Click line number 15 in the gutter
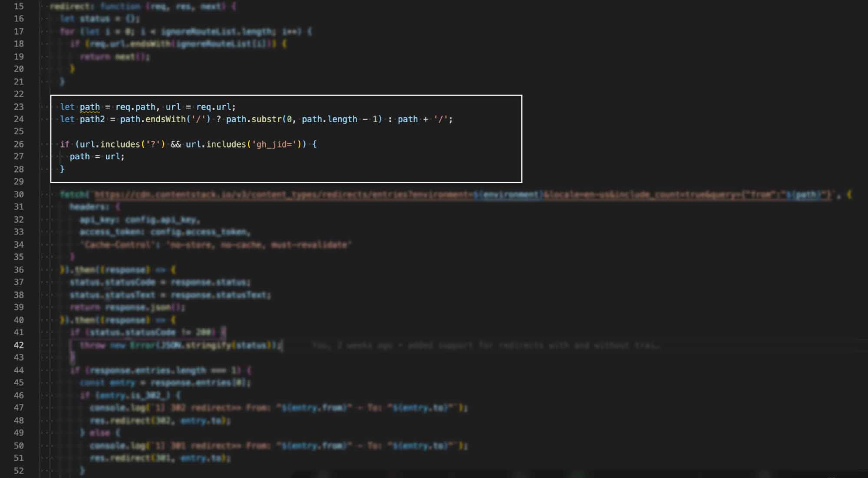 click(x=19, y=6)
